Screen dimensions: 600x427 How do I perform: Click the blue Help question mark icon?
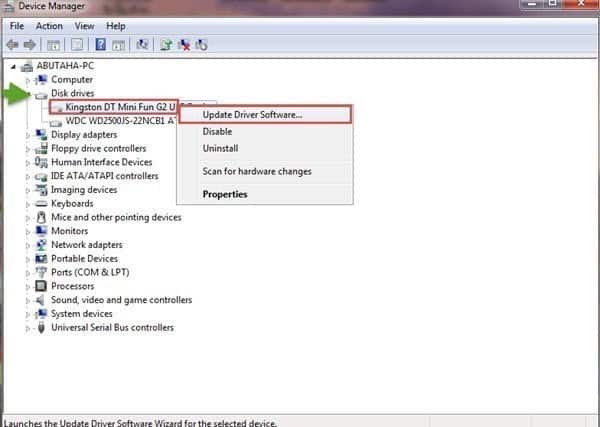tap(101, 45)
